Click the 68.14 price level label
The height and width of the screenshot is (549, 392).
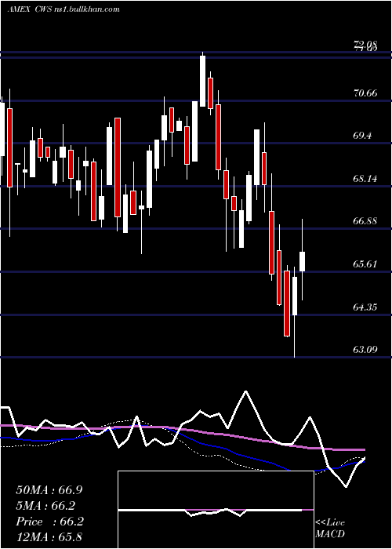pos(365,179)
